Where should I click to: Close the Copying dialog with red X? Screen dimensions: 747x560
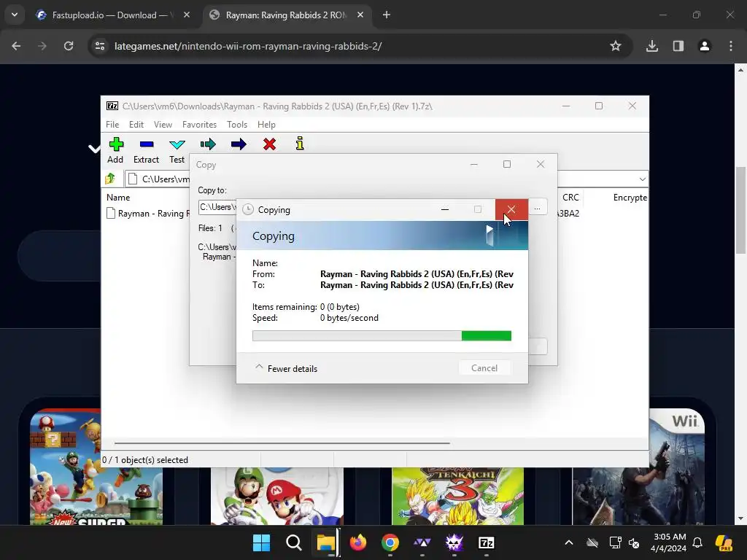pyautogui.click(x=511, y=209)
